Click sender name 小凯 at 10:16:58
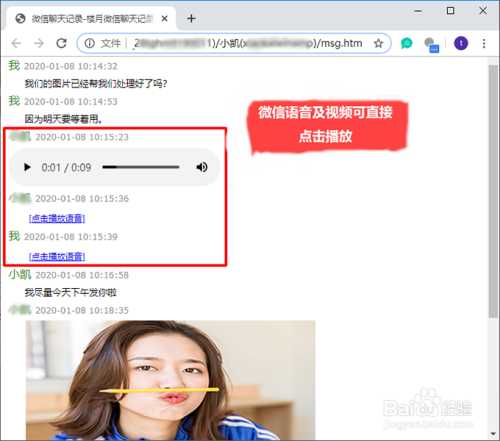The width and height of the screenshot is (500, 441). click(20, 275)
